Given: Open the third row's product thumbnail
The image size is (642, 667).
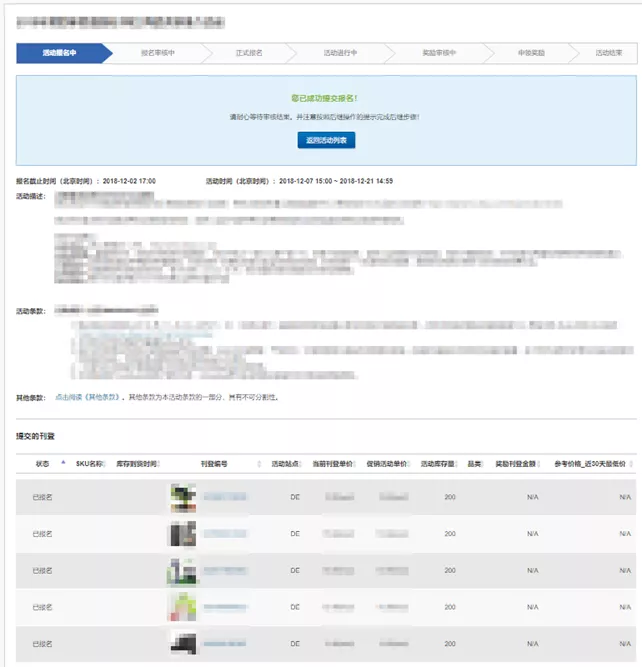Looking at the screenshot, I should pos(181,570).
